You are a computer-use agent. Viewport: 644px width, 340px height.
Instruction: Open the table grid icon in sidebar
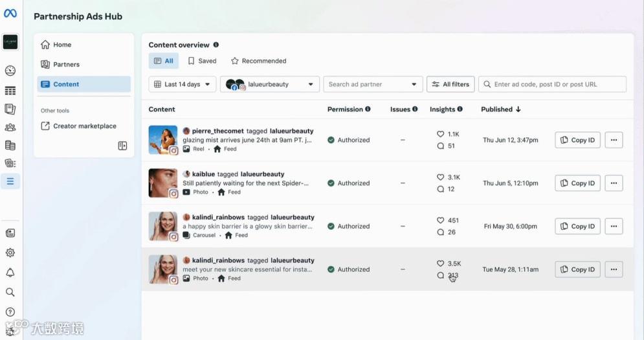10,91
